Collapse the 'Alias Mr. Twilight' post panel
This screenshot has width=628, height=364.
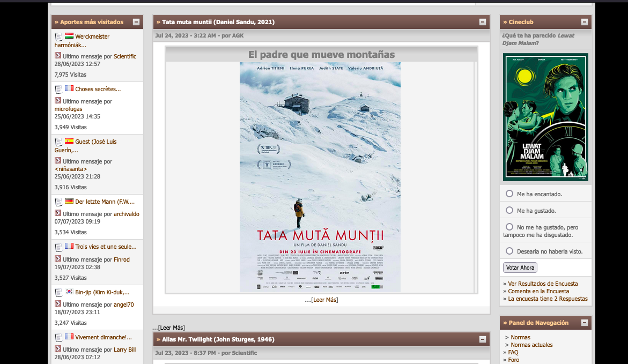pyautogui.click(x=483, y=339)
